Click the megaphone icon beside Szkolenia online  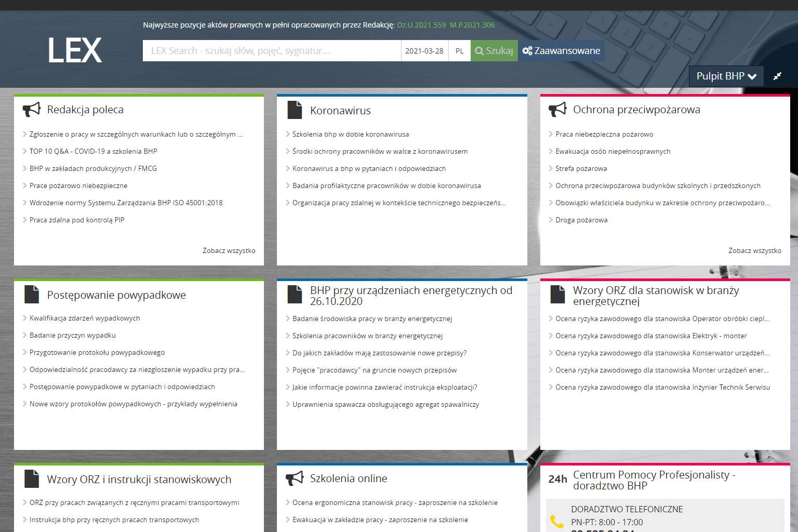(295, 478)
